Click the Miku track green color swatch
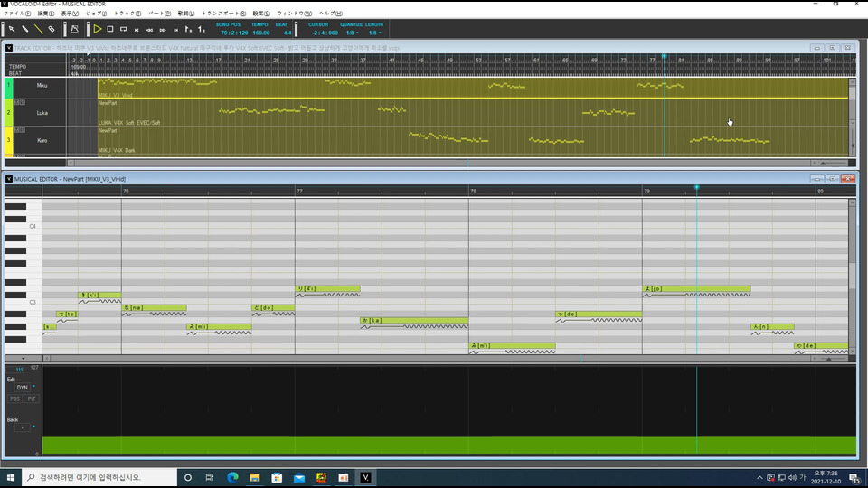Image resolution: width=868 pixels, height=488 pixels. (9, 86)
